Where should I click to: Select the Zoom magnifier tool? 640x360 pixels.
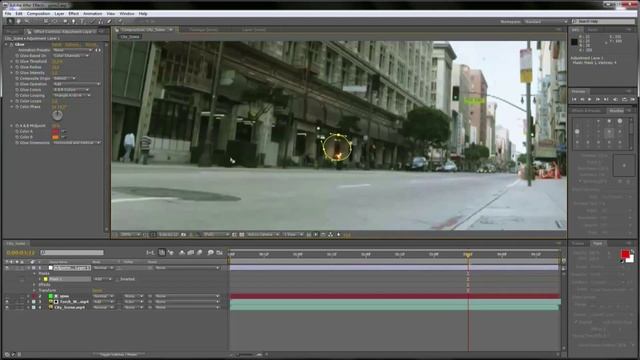[27, 21]
